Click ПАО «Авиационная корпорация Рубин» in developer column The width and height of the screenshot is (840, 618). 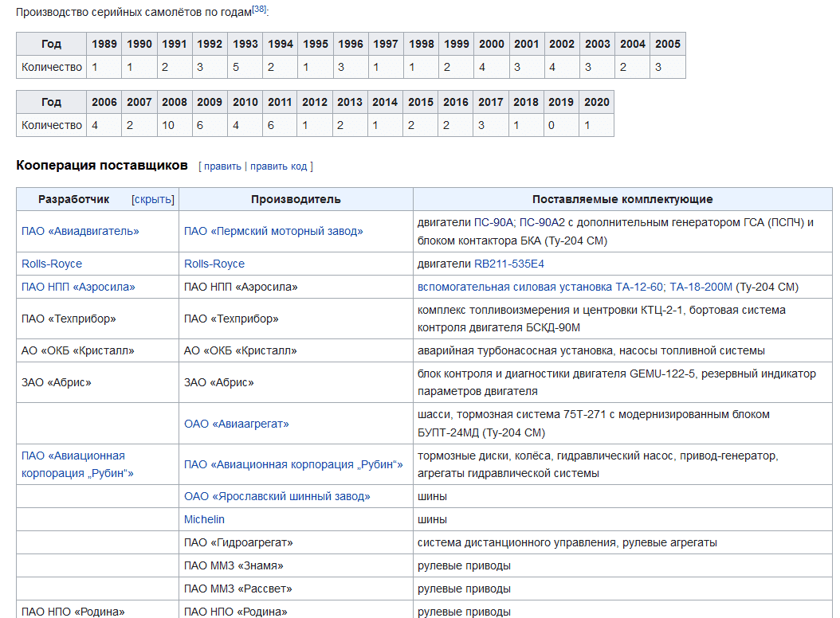point(73,464)
